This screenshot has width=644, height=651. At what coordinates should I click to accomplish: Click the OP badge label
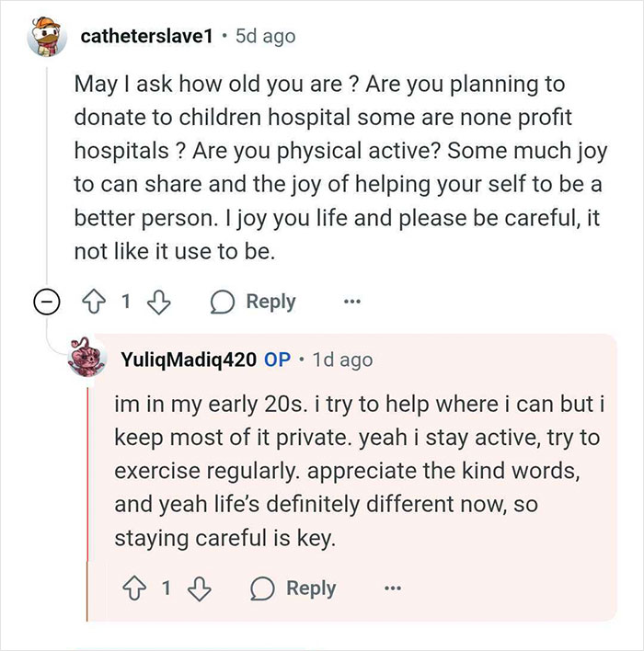point(278,360)
